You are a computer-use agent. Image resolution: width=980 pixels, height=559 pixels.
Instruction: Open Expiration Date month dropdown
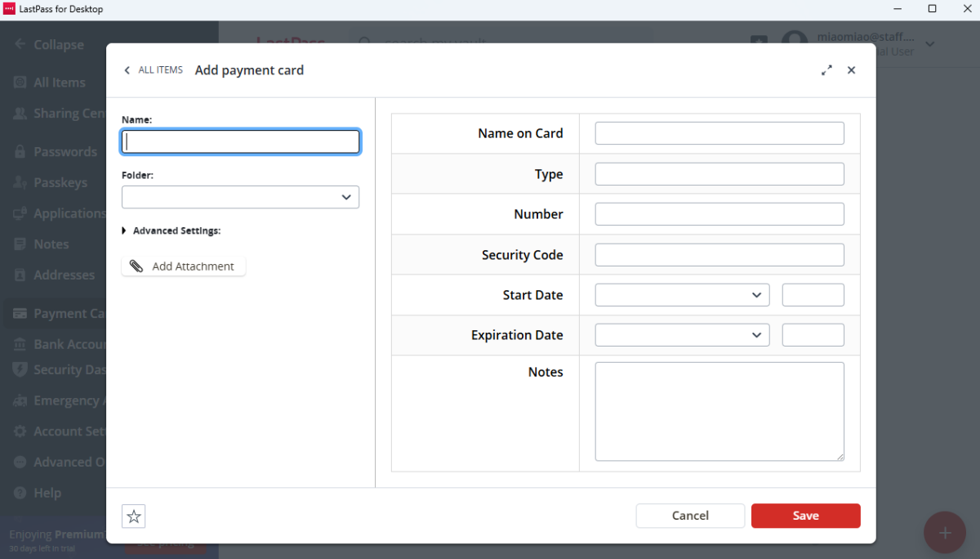click(682, 335)
